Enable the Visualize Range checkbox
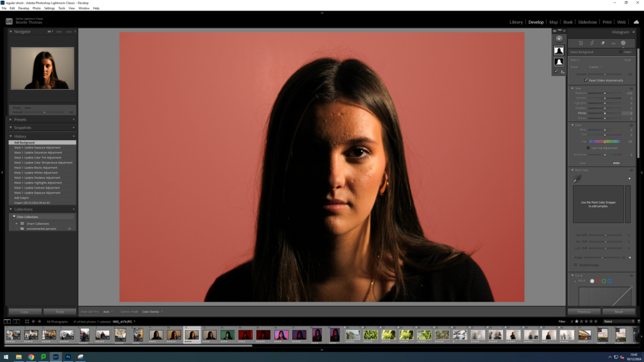This screenshot has width=644, height=362. point(576,265)
